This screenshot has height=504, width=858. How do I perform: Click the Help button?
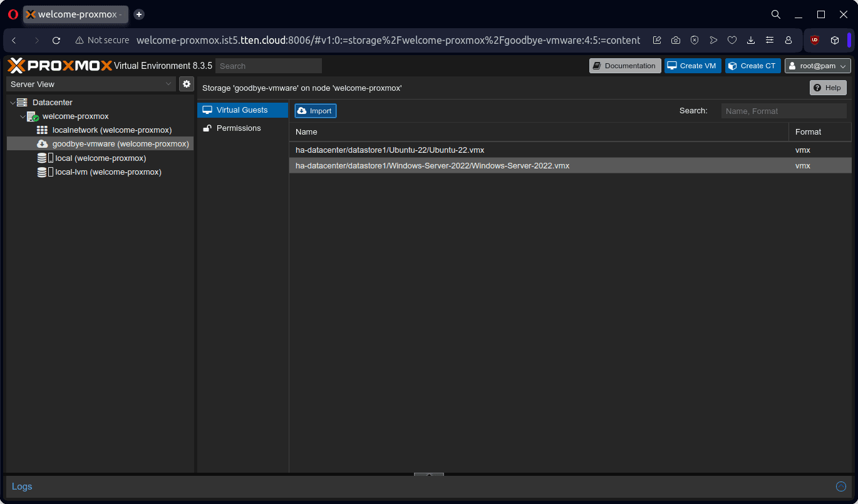pyautogui.click(x=828, y=88)
